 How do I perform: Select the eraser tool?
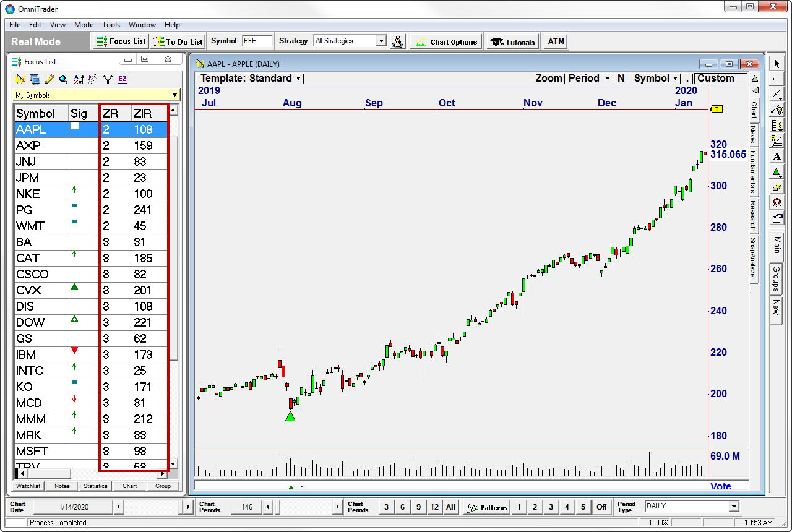point(777,187)
